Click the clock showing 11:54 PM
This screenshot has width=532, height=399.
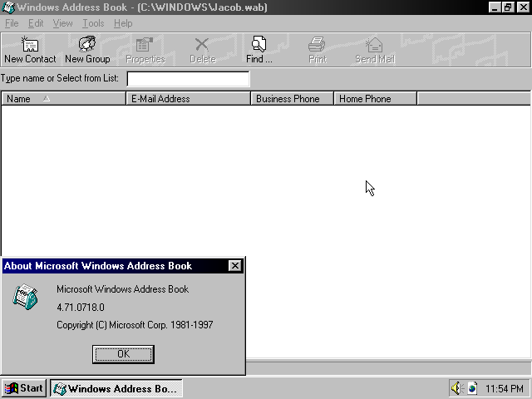(505, 388)
